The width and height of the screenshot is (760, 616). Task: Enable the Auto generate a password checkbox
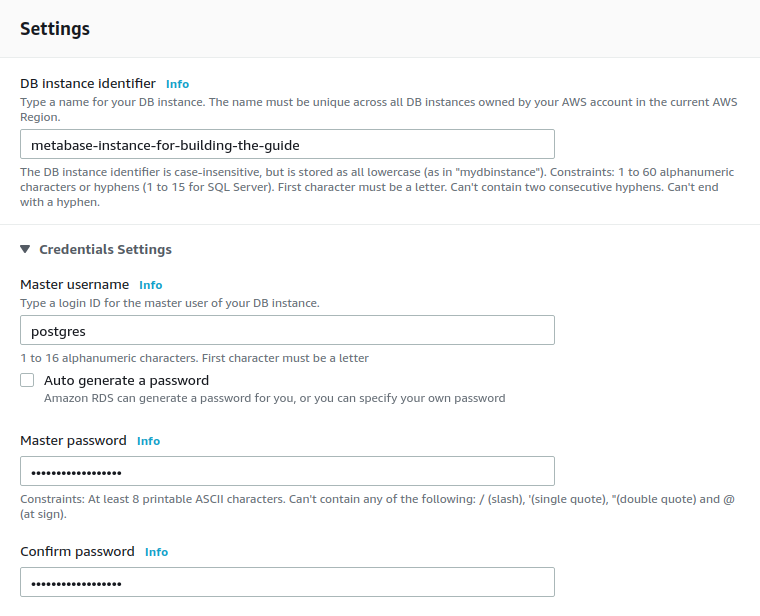point(27,381)
